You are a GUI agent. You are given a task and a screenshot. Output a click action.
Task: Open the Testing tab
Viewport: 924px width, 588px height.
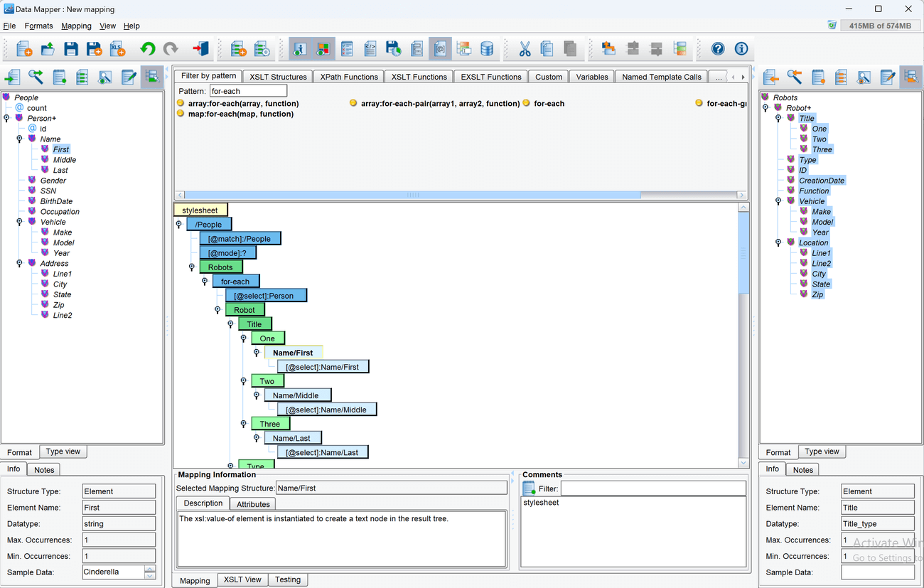point(288,579)
